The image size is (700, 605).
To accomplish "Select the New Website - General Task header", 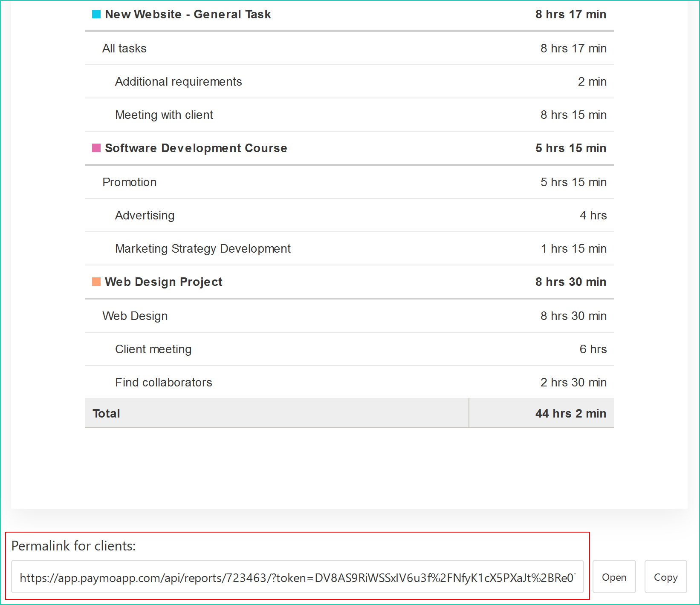I will (x=188, y=14).
